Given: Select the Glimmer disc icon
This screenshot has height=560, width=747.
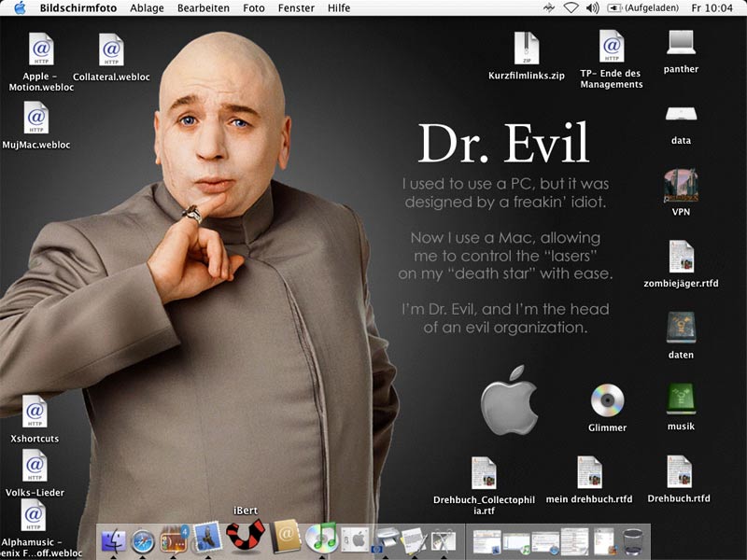Looking at the screenshot, I should coord(607,400).
